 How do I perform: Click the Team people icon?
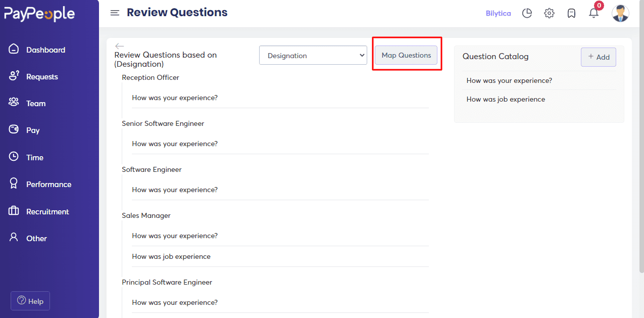(x=14, y=103)
